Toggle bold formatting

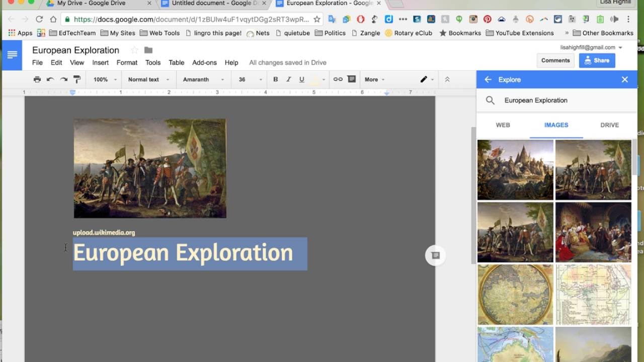[275, 79]
